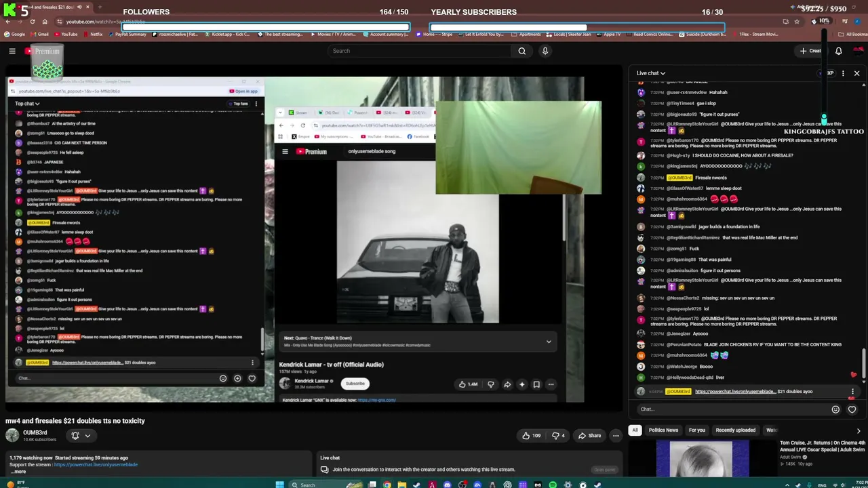Click the Create button in YouTube header
The image size is (868, 488).
click(x=810, y=51)
